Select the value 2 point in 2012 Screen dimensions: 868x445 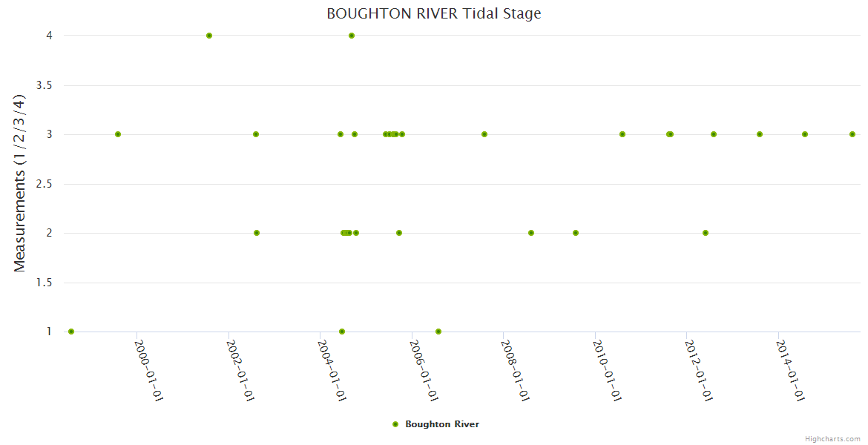pos(706,233)
